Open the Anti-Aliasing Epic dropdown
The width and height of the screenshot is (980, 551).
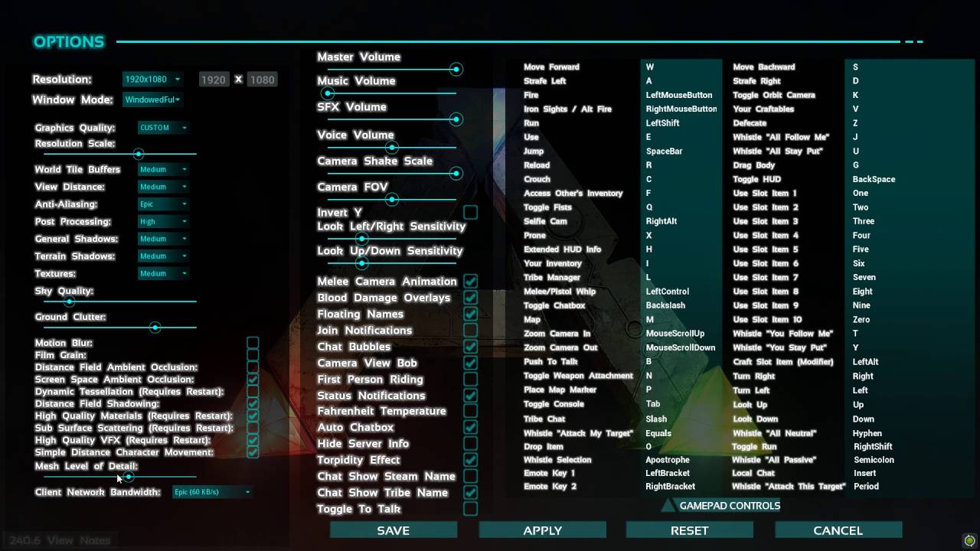pyautogui.click(x=163, y=204)
